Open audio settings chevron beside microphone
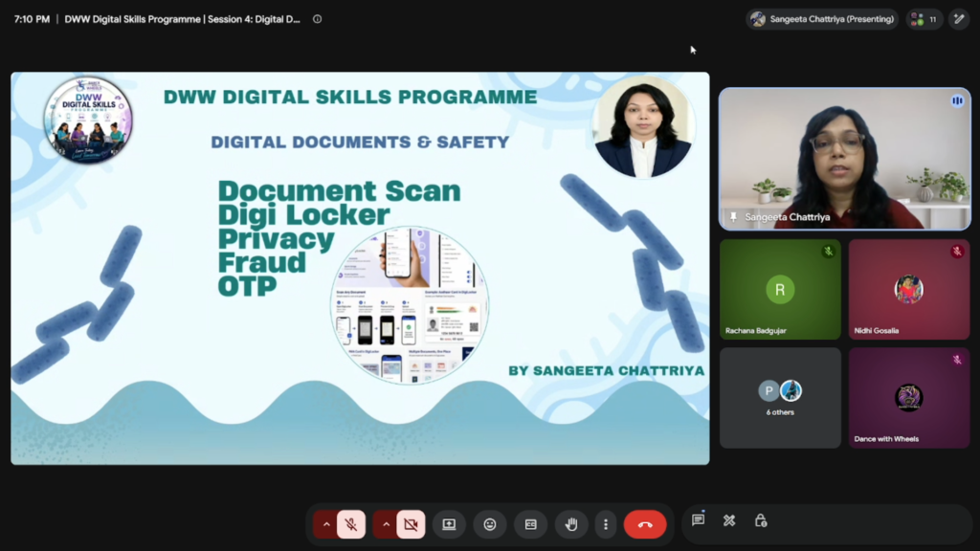980x551 pixels. click(x=325, y=524)
